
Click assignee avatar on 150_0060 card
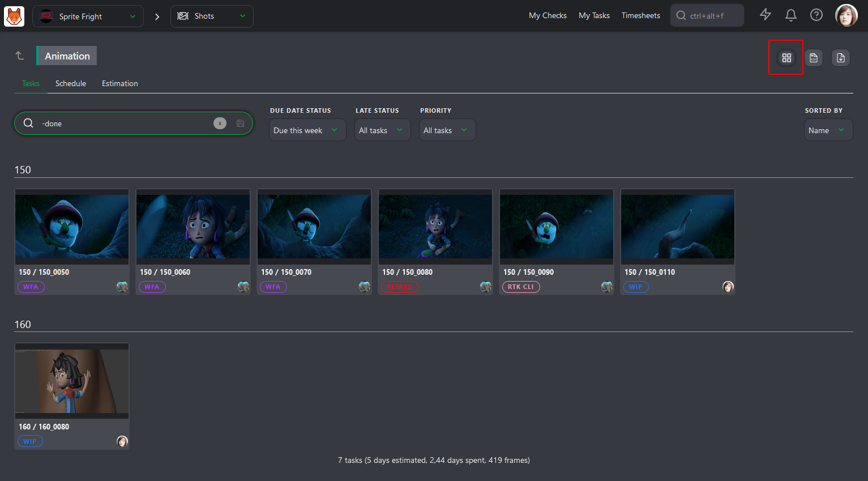pos(243,287)
